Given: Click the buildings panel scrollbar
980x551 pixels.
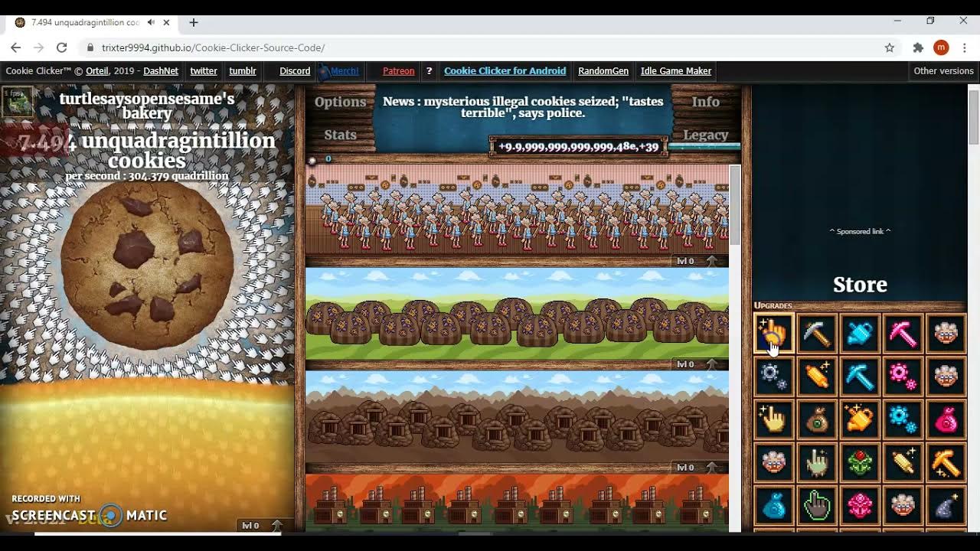Looking at the screenshot, I should 735,205.
